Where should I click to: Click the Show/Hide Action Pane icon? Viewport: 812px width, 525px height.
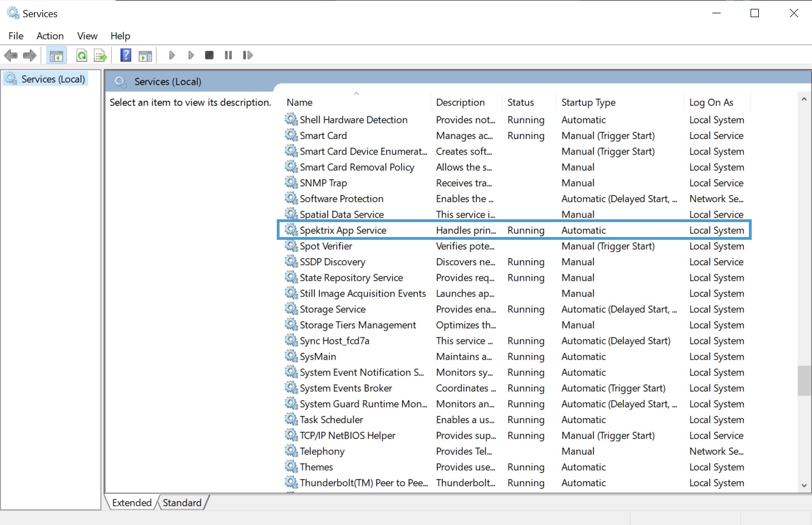[146, 55]
